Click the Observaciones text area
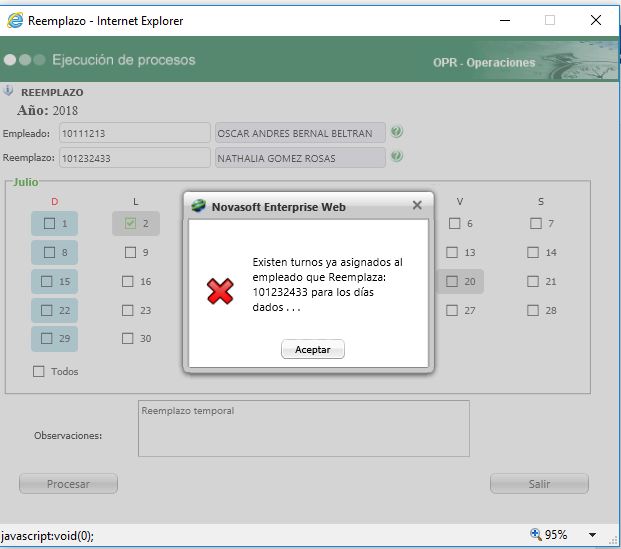621x549 pixels. pos(304,428)
